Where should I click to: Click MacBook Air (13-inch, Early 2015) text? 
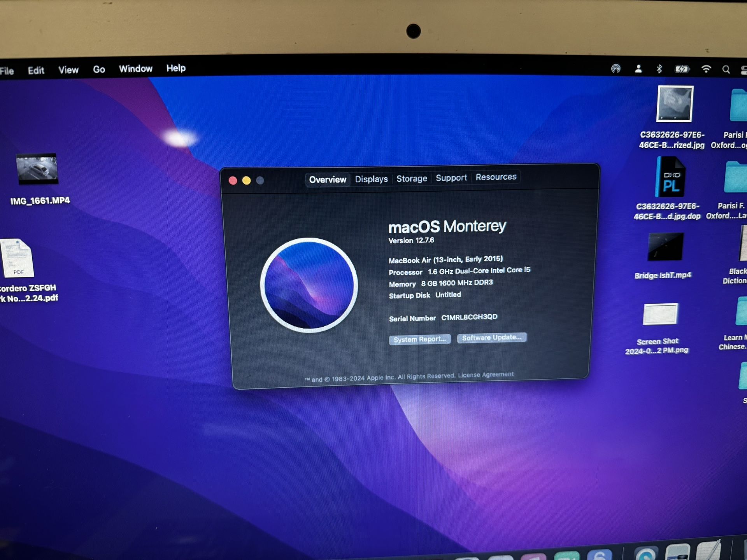446,259
